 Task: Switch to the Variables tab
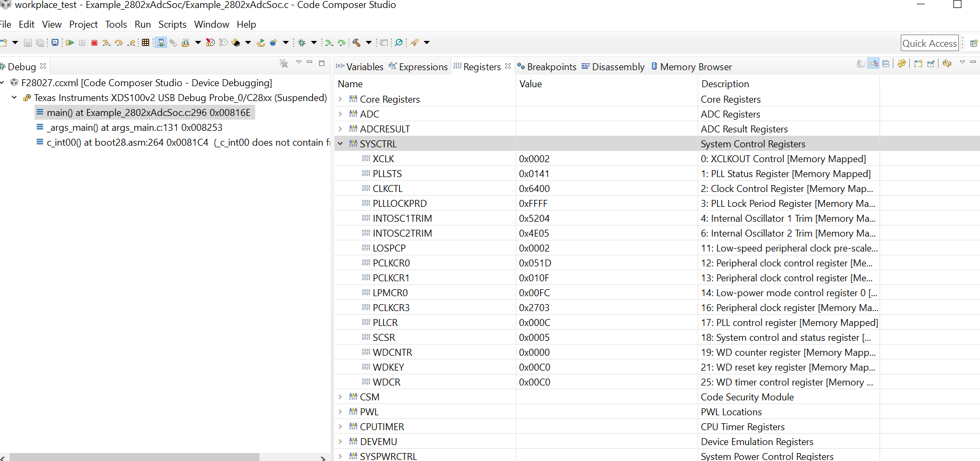pyautogui.click(x=359, y=66)
